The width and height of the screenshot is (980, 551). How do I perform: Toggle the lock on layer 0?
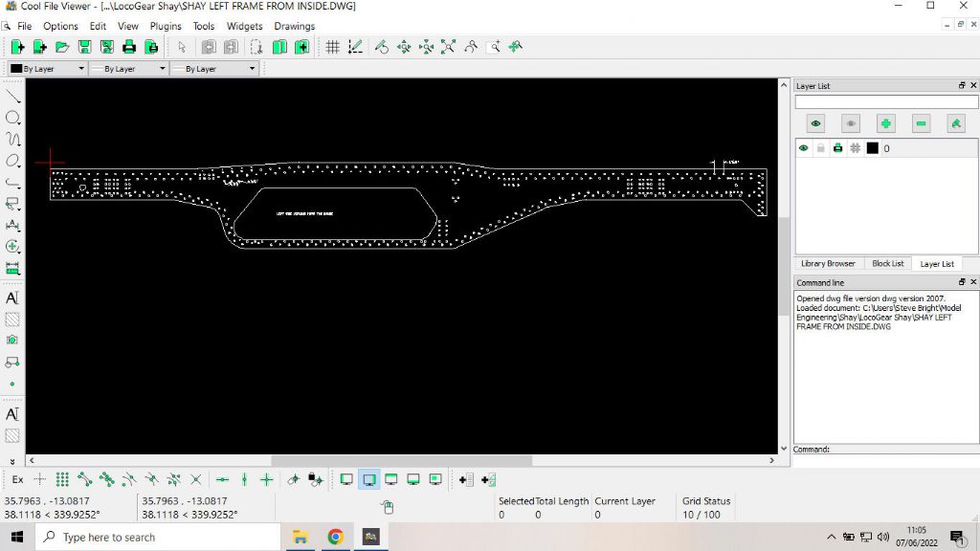pos(820,148)
